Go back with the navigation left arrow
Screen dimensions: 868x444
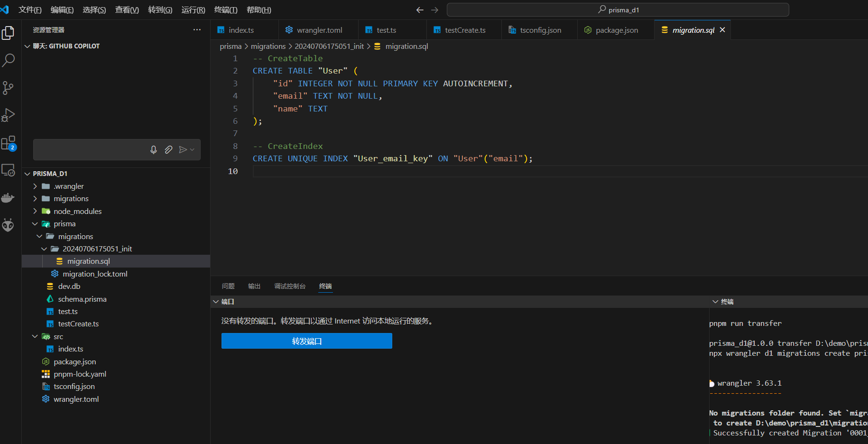tap(420, 10)
